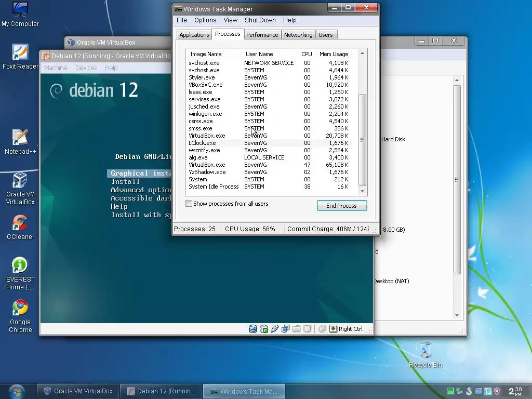The width and height of the screenshot is (532, 399).
Task: Sort processes by User Name column header
Action: (x=269, y=54)
